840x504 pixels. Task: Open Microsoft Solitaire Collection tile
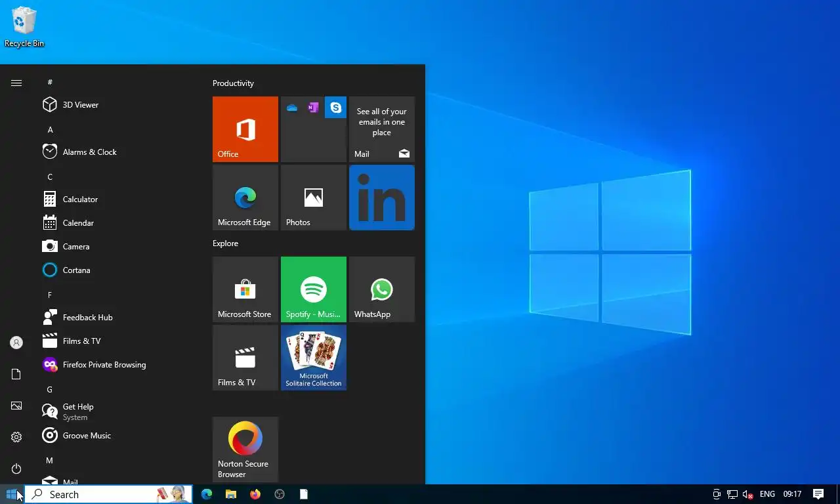[x=314, y=358]
